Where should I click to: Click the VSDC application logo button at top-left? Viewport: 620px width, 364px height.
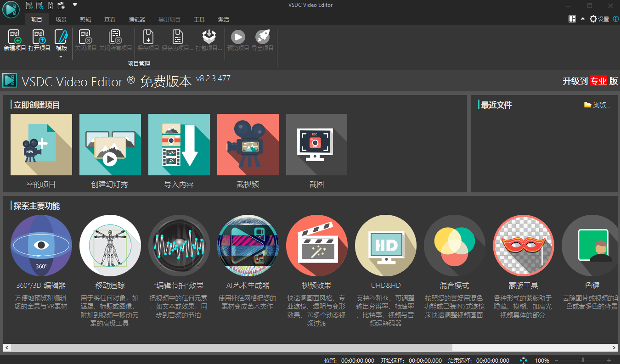11,10
